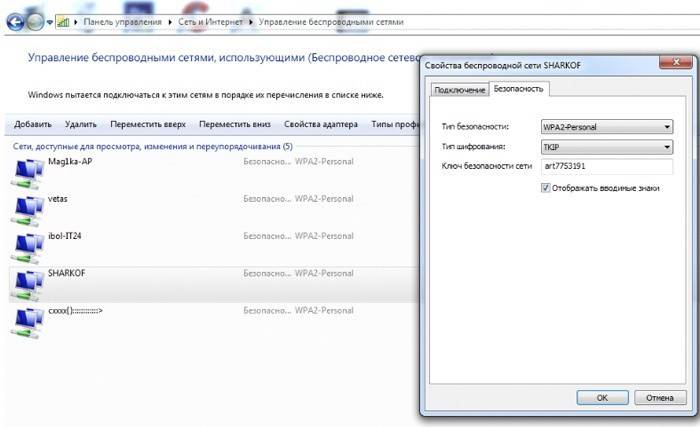
Task: Click the address bar control panel icon
Action: (x=64, y=21)
